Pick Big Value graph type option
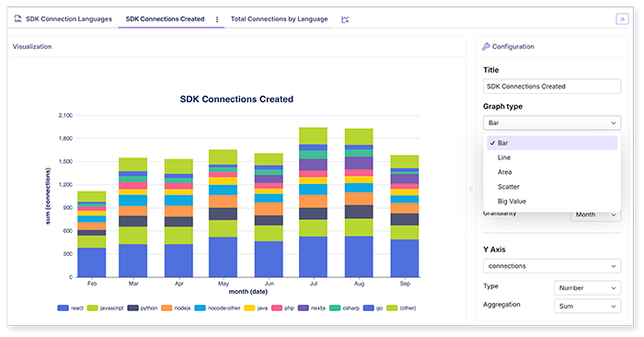 [x=552, y=202]
